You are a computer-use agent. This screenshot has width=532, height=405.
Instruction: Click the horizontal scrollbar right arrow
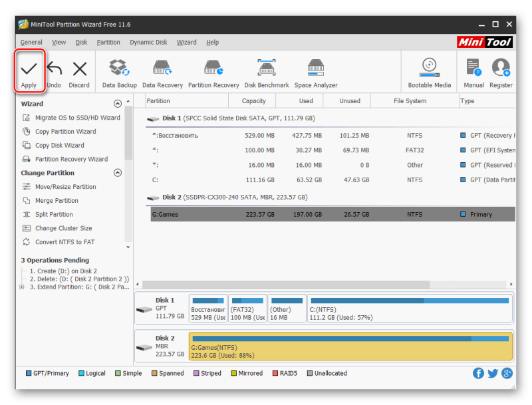click(x=511, y=284)
